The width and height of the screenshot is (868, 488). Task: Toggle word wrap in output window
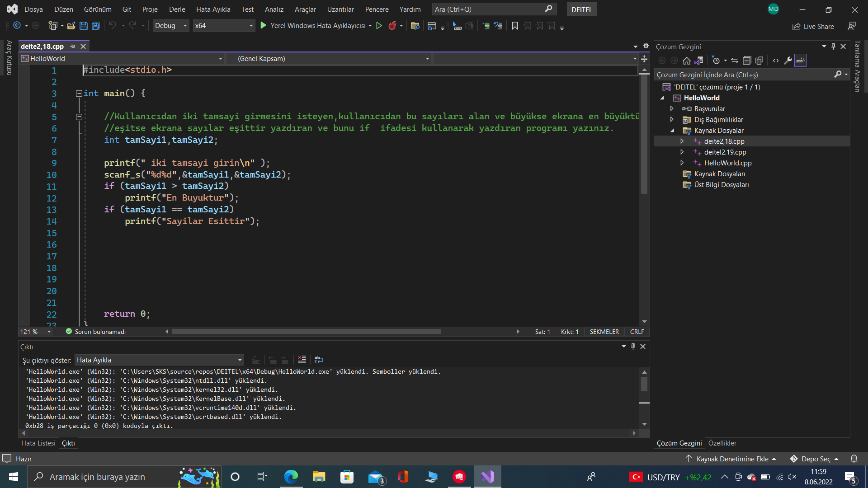coord(319,360)
